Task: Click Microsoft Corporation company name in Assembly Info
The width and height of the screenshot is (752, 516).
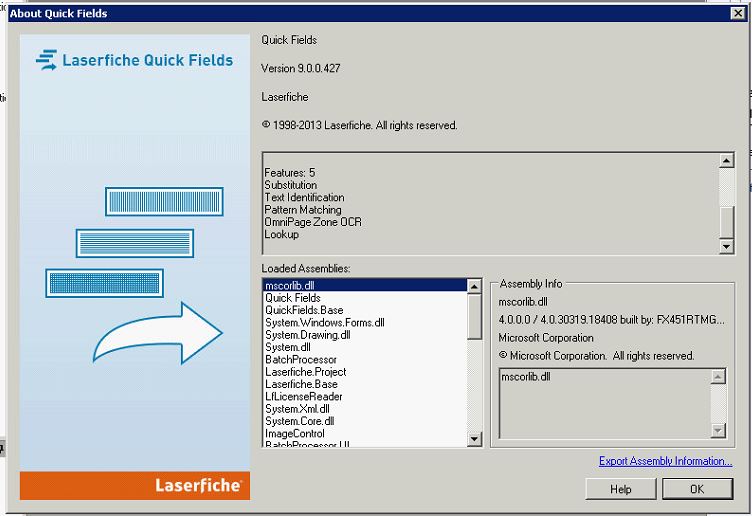Action: 546,338
